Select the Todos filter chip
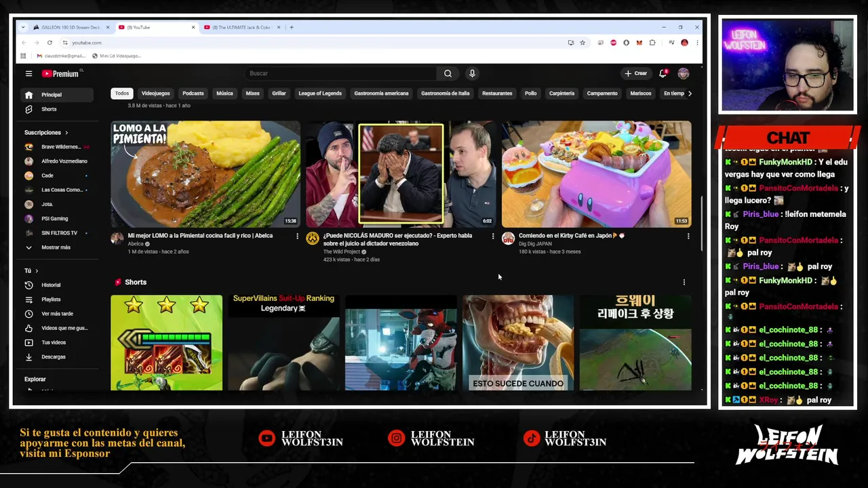The width and height of the screenshot is (868, 488). [x=121, y=94]
